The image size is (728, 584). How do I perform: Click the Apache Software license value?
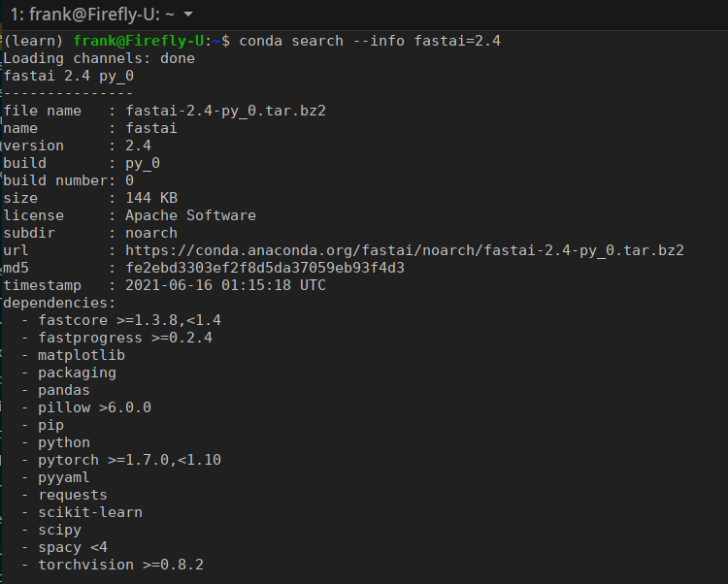point(190,215)
